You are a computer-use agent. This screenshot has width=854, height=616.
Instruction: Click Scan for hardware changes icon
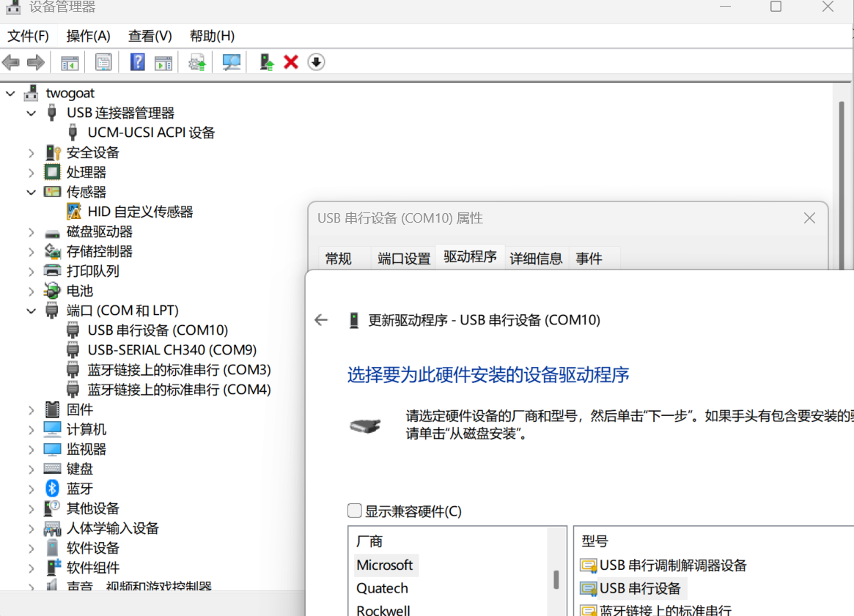[x=232, y=62]
